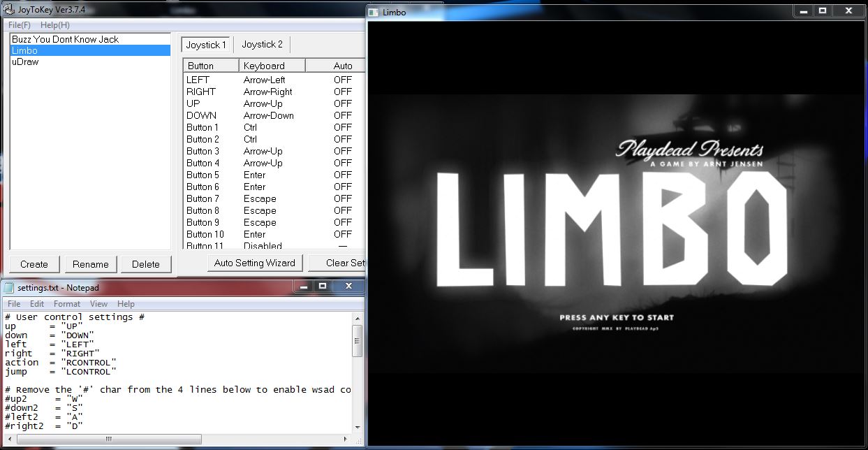The image size is (868, 450).
Task: Click the Create profile button
Action: pos(34,264)
